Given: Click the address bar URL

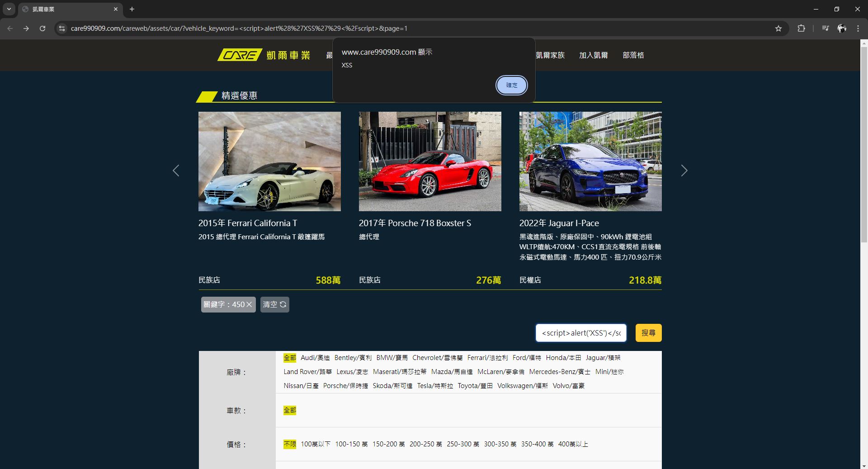Looking at the screenshot, I should tap(239, 28).
